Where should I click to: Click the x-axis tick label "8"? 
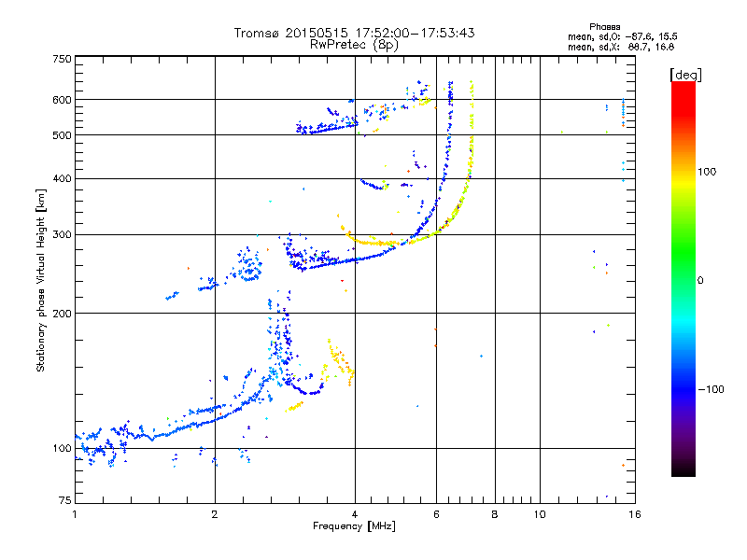coord(495,514)
